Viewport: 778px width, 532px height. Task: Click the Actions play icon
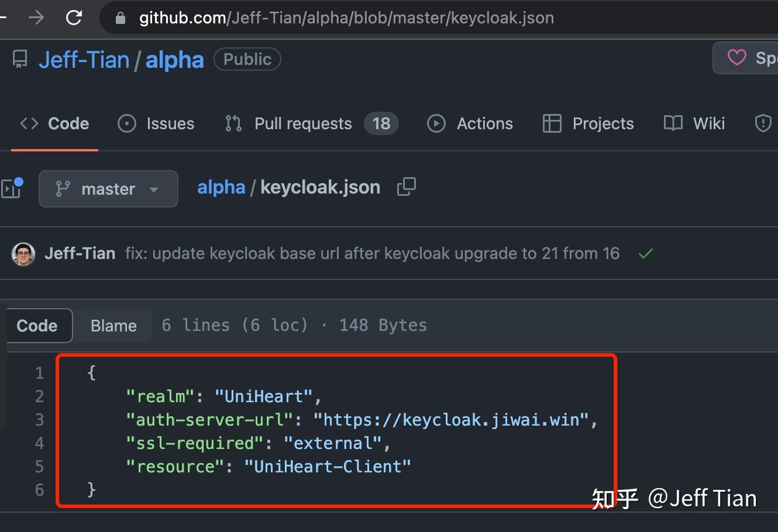click(436, 123)
